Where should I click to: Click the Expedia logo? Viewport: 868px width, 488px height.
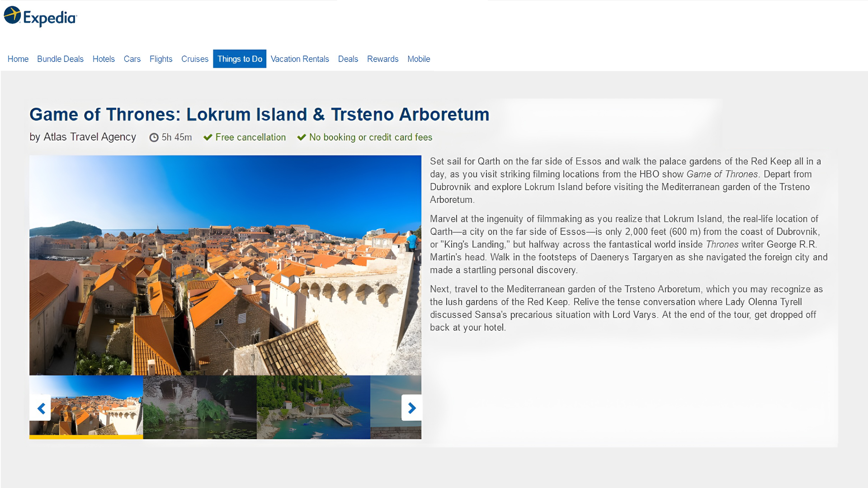(x=41, y=17)
